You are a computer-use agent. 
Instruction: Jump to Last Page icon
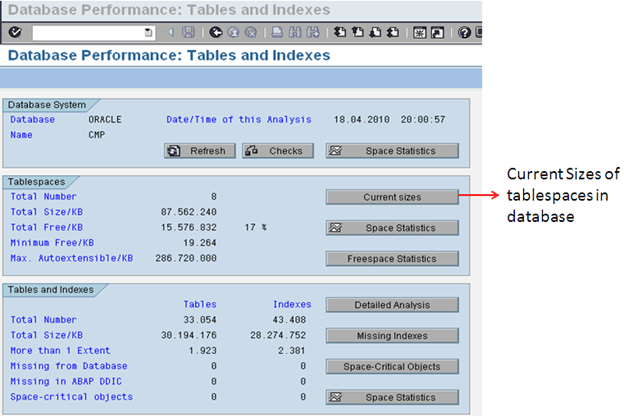point(393,32)
